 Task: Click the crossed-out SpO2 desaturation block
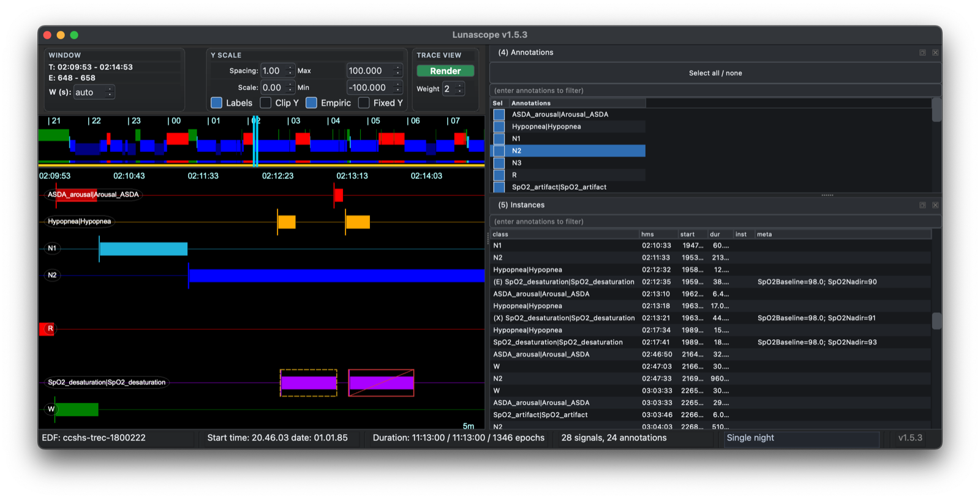[x=381, y=383]
